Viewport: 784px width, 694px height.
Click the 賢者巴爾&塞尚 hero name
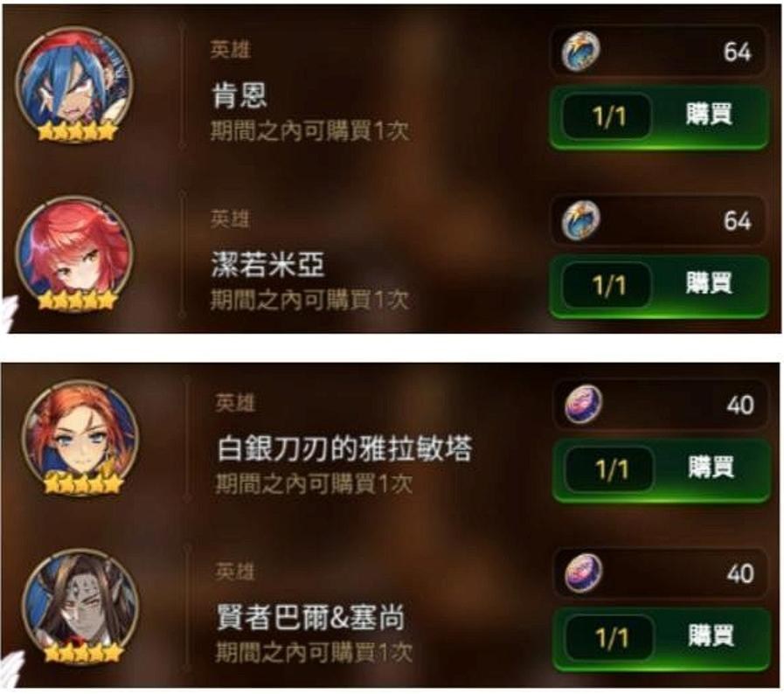pyautogui.click(x=310, y=617)
